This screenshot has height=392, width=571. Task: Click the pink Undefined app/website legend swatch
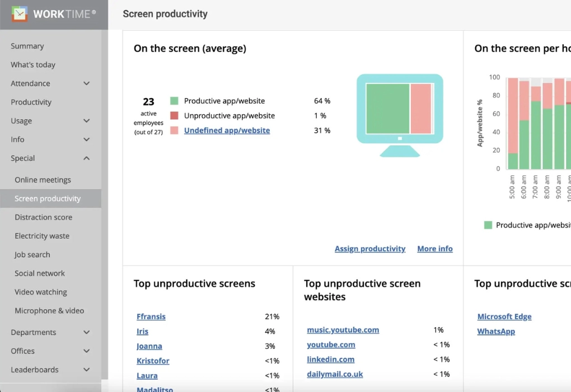(x=174, y=130)
